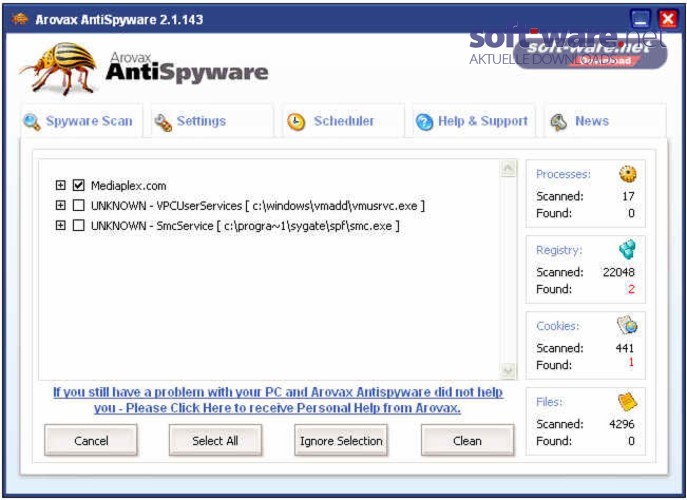Check the VPCUserServices checkbox
Image resolution: width=687 pixels, height=500 pixels.
pos(78,205)
